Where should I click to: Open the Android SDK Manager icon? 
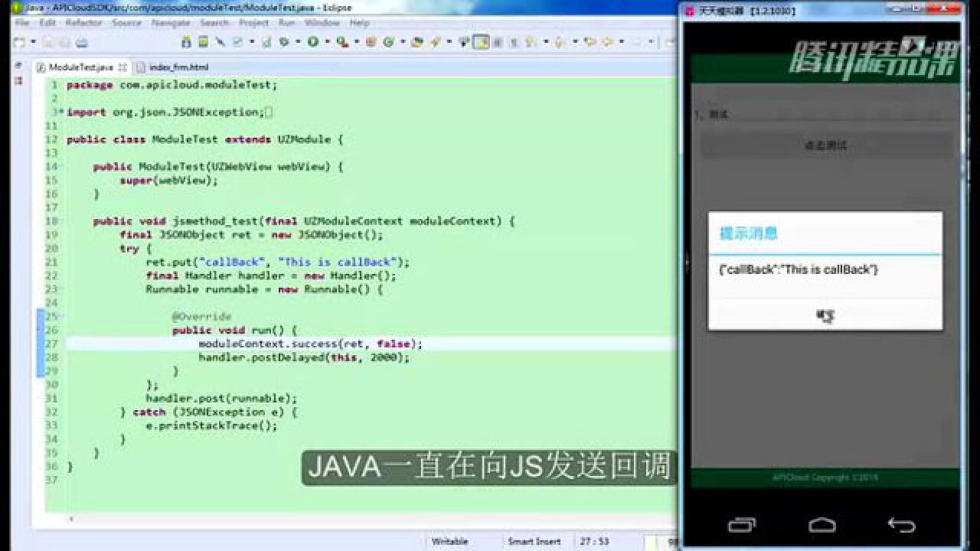pos(185,42)
